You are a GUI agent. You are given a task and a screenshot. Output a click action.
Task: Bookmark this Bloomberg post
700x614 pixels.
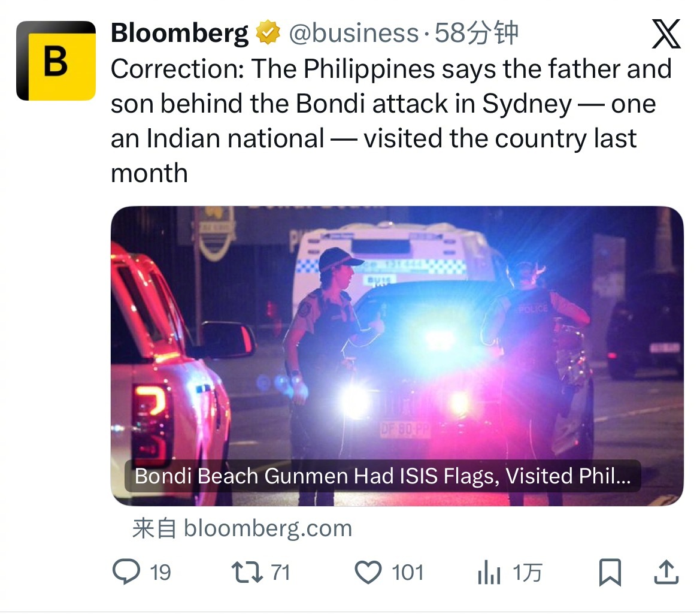click(610, 573)
